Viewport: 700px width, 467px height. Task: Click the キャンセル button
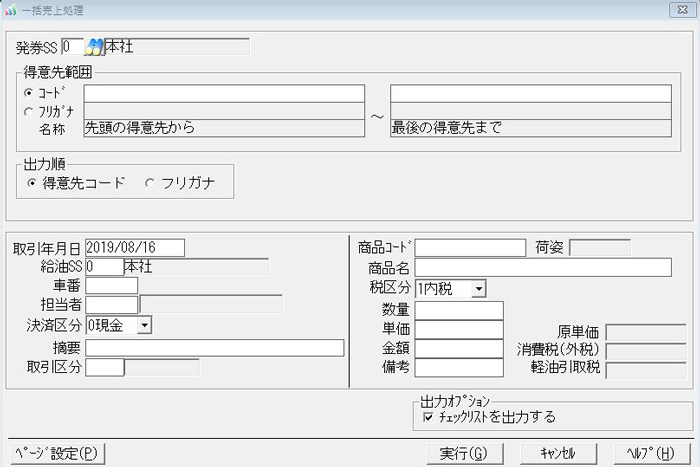coord(556,453)
